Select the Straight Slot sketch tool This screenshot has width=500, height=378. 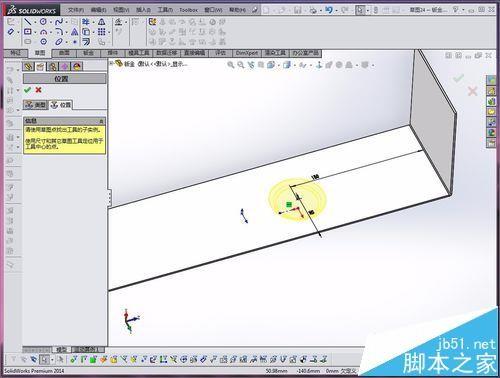pyautogui.click(x=28, y=42)
